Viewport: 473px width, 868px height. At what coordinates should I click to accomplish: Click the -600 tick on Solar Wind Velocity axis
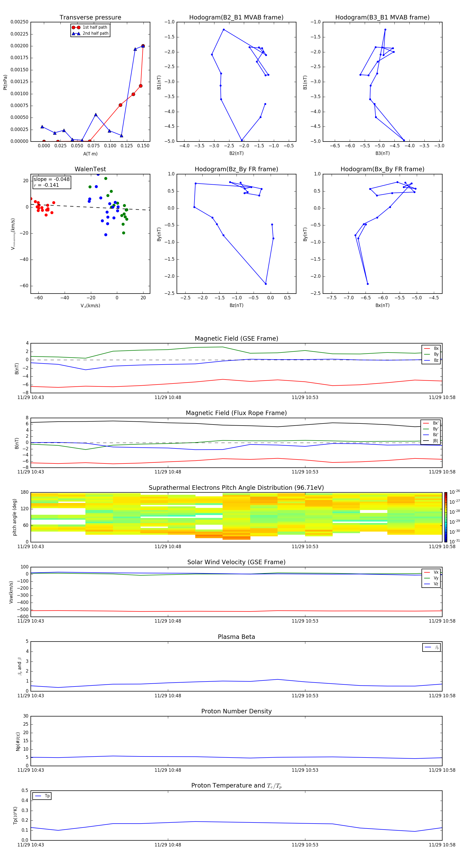pyautogui.click(x=22, y=617)
